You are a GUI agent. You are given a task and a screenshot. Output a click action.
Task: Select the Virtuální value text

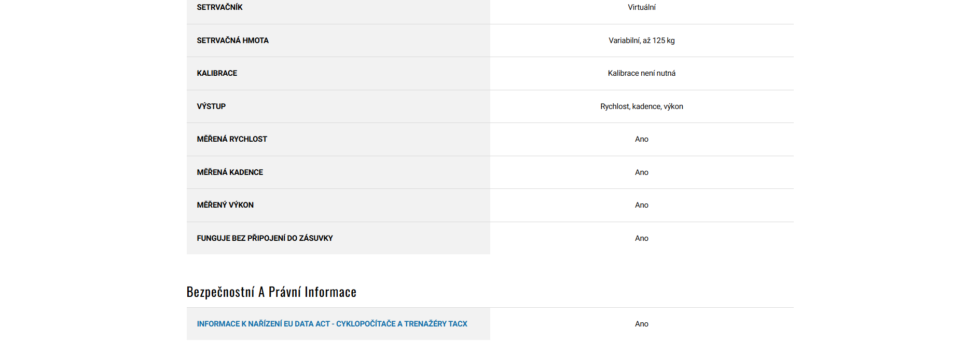(x=641, y=7)
